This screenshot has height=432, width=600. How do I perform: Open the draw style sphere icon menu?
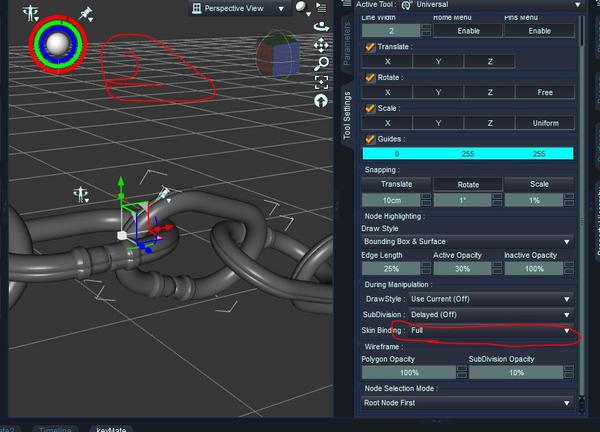click(x=303, y=8)
